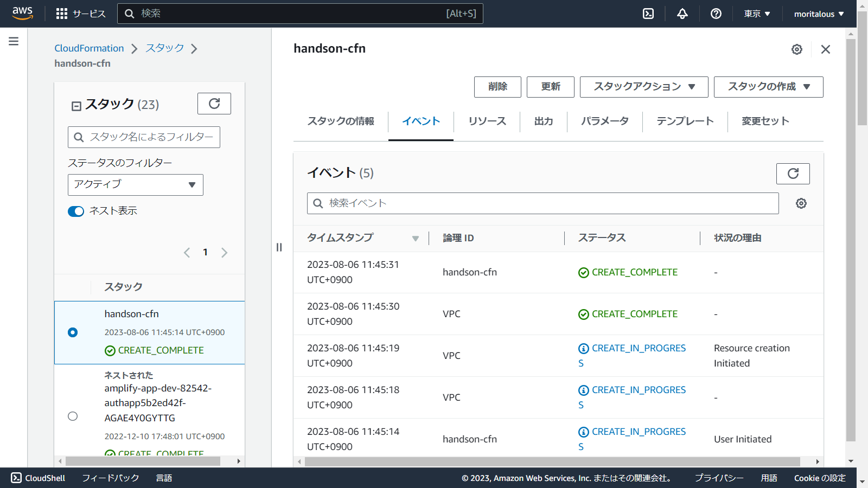
Task: Refresh the イベント list
Action: 793,174
